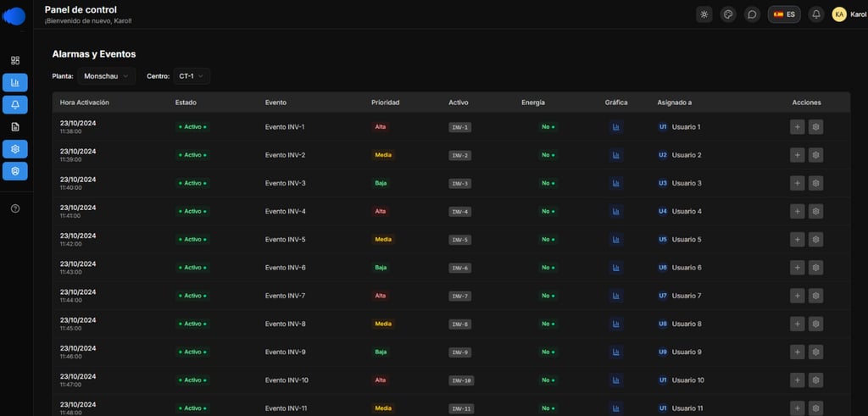The image size is (868, 416).
Task: Sort by Estado column header
Action: pos(186,103)
